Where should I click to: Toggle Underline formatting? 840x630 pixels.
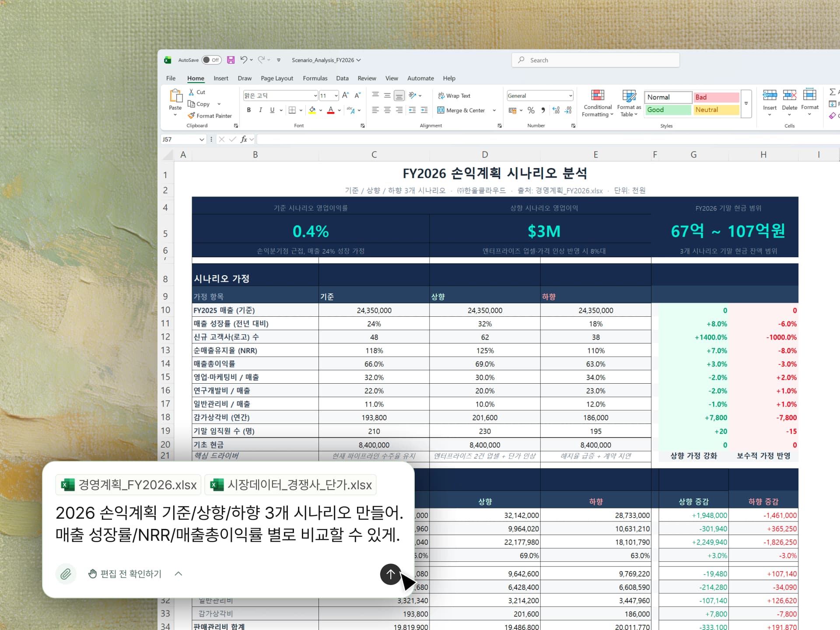click(x=272, y=110)
